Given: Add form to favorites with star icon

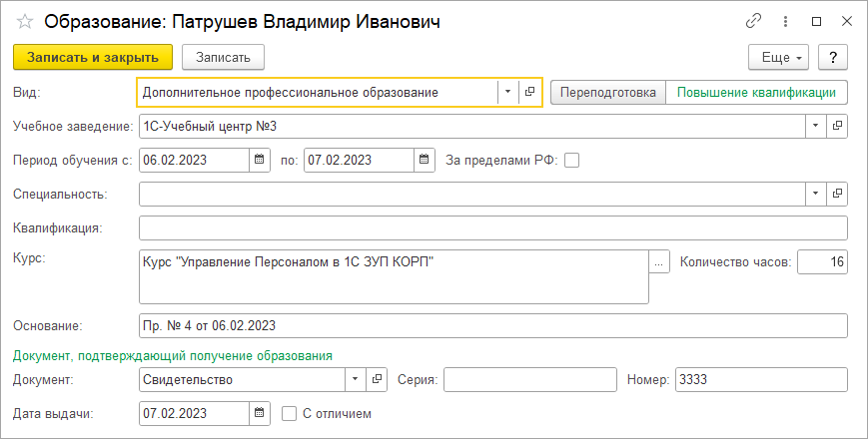Looking at the screenshot, I should point(25,22).
